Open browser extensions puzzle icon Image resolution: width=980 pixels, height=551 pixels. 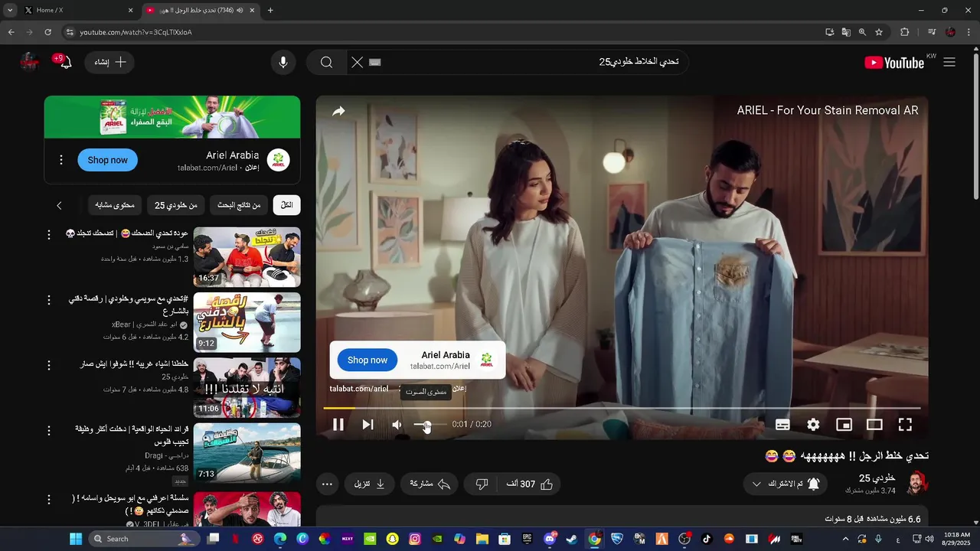[x=905, y=32]
